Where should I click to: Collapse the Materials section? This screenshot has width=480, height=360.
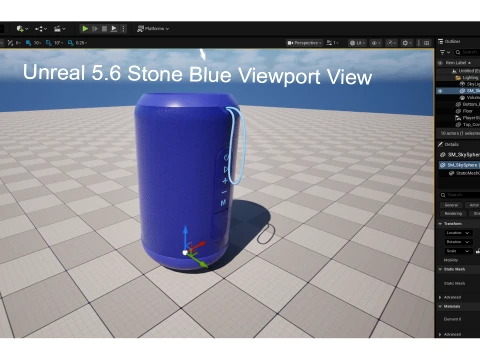(x=440, y=306)
